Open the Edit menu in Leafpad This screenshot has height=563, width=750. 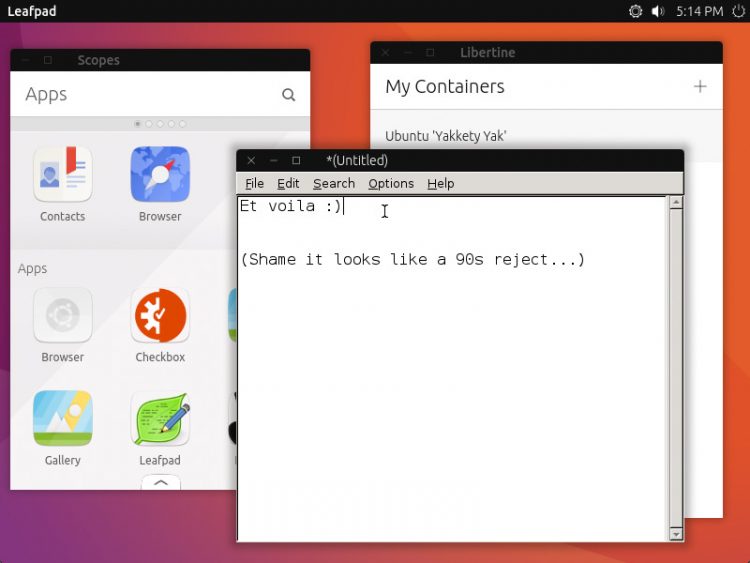(x=288, y=184)
